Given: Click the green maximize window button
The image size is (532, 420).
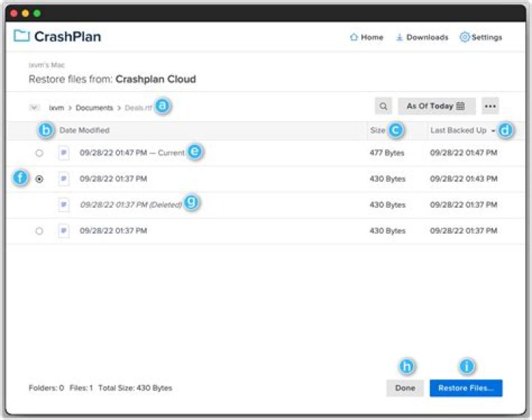Looking at the screenshot, I should [37, 13].
